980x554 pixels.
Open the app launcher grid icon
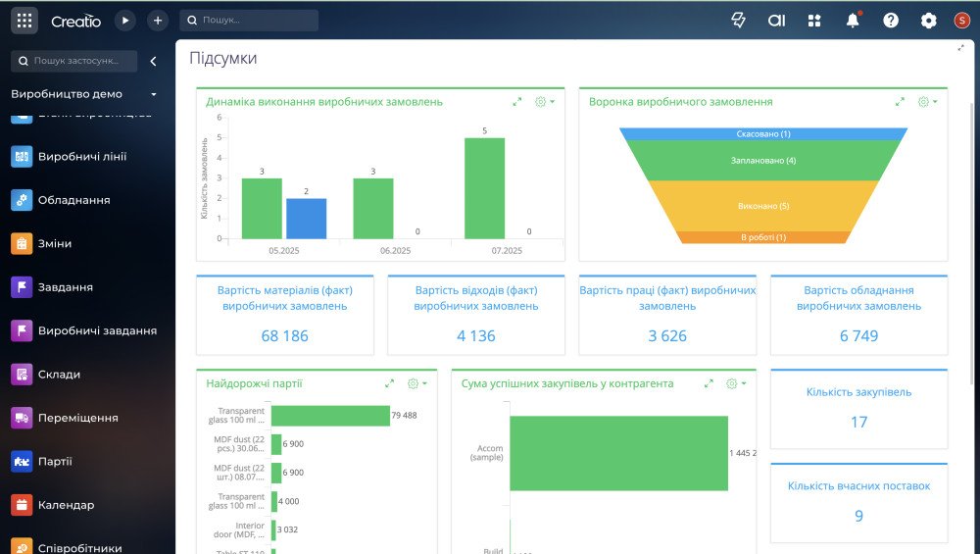tap(24, 21)
